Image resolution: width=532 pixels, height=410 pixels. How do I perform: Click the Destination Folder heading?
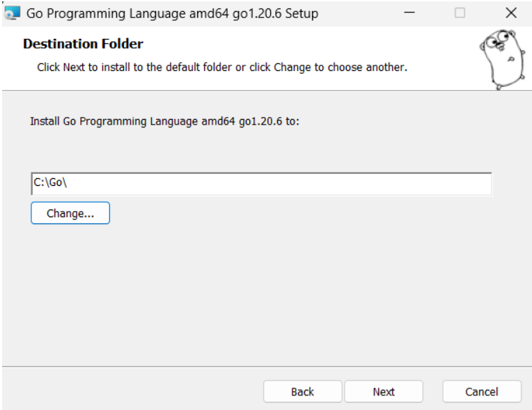tap(83, 44)
